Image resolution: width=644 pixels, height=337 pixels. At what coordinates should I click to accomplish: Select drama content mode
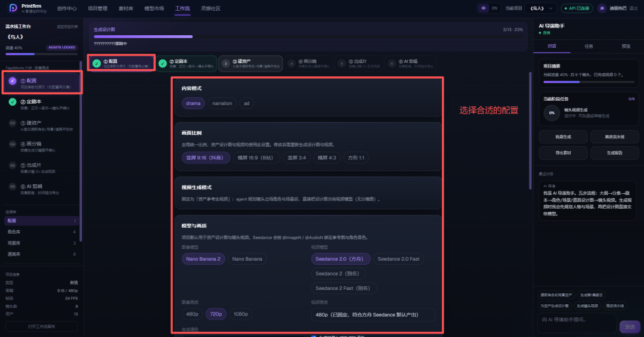[x=193, y=103]
